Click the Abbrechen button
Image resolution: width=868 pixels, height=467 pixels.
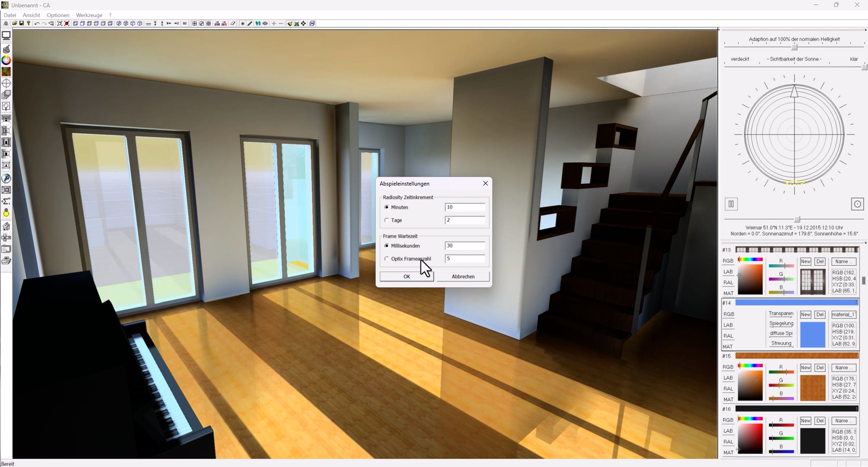tap(463, 277)
